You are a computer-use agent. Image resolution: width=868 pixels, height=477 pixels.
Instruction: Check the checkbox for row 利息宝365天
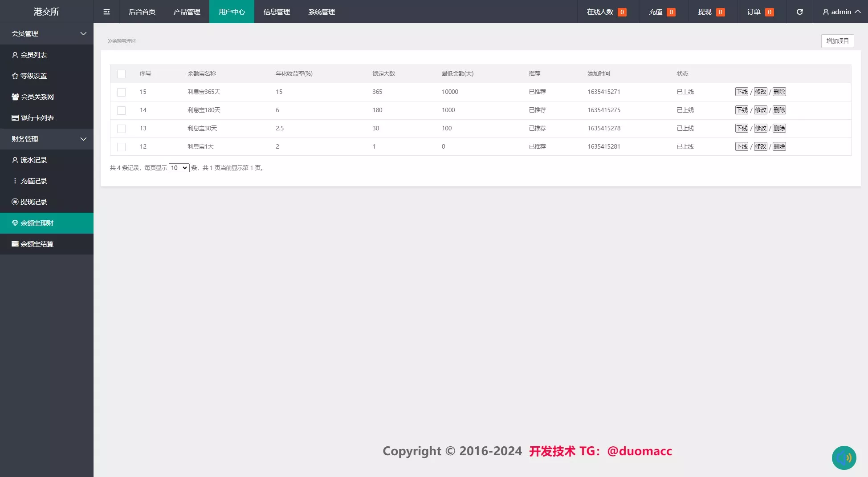(121, 92)
